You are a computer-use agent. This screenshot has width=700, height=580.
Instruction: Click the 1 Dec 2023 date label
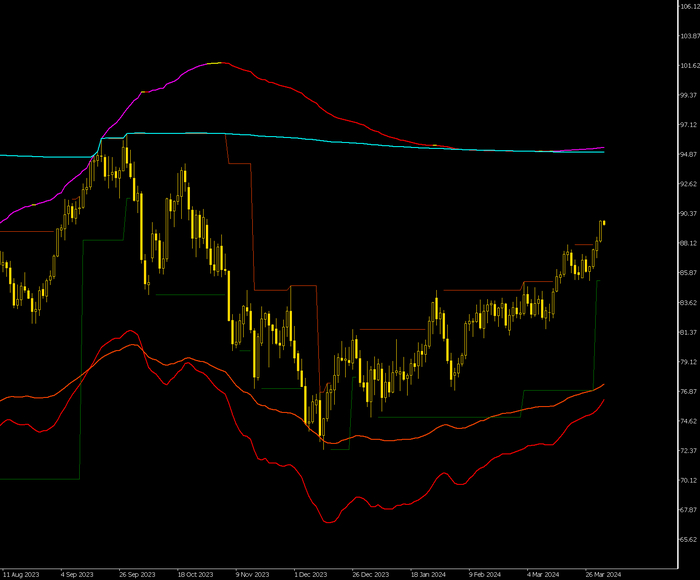[x=311, y=575]
